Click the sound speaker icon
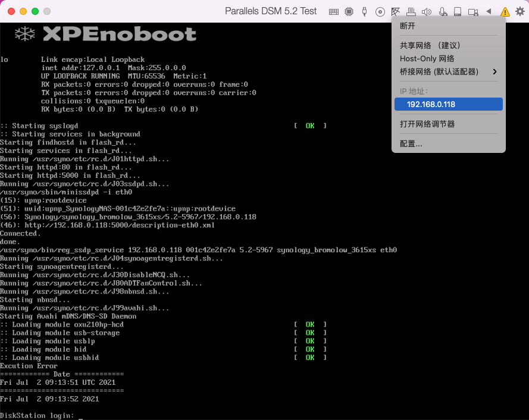The height and width of the screenshot is (420, 529). click(x=427, y=12)
